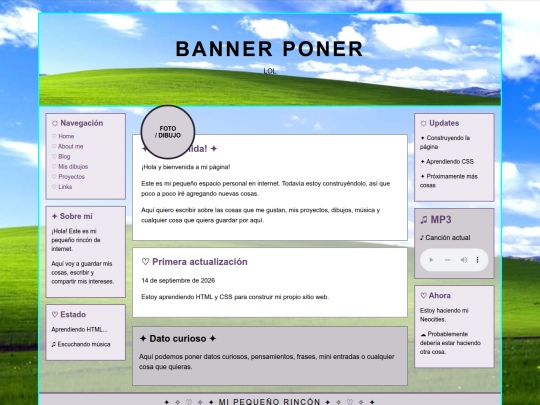Viewport: 540px width, 405px height.
Task: Select the Updates panel heading
Action: [x=439, y=123]
